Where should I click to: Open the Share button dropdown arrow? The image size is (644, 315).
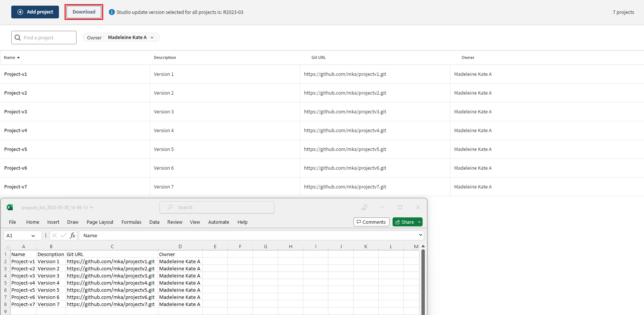click(x=419, y=222)
